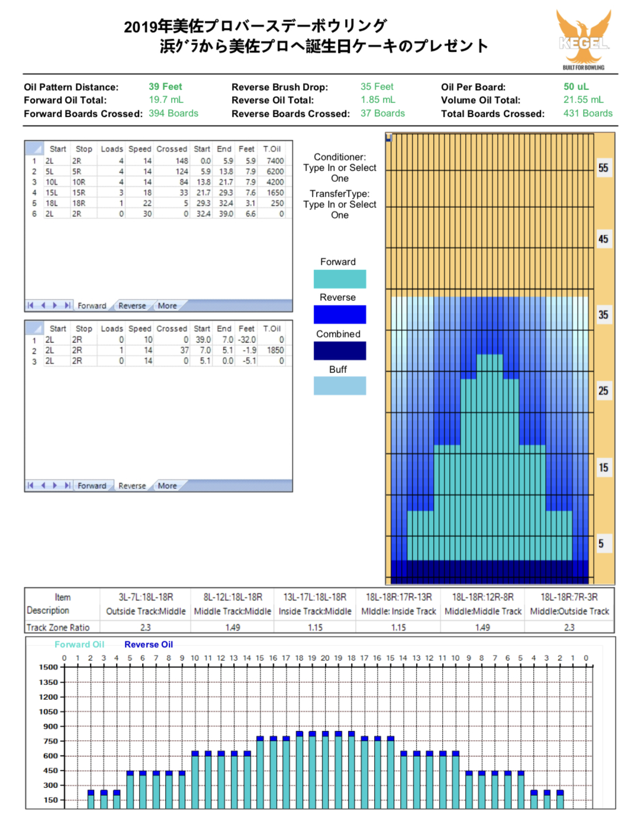Go to first sheet in lower table
This screenshot has height=830, width=644.
click(30, 485)
